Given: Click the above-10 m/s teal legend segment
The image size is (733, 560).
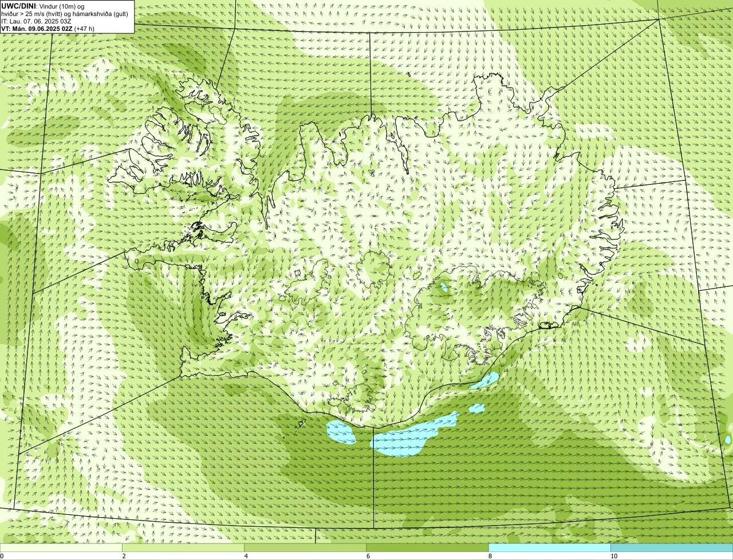Looking at the screenshot, I should click(672, 548).
